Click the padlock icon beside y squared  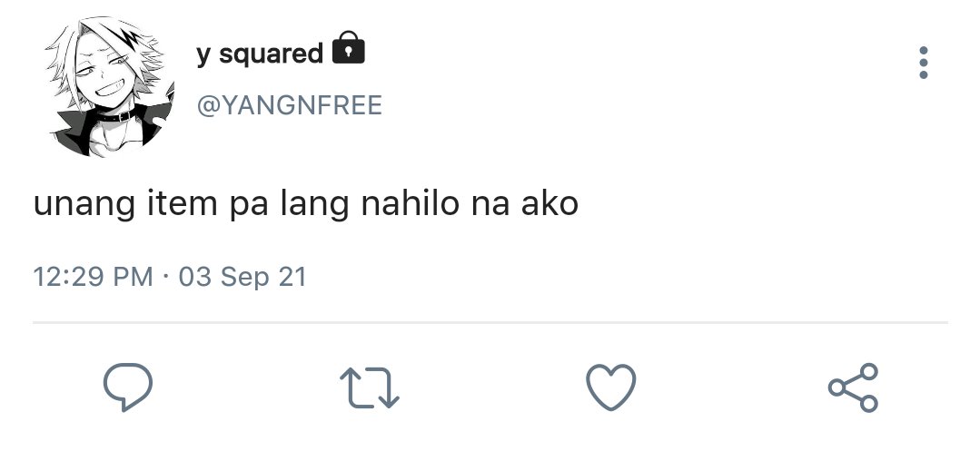pyautogui.click(x=348, y=47)
